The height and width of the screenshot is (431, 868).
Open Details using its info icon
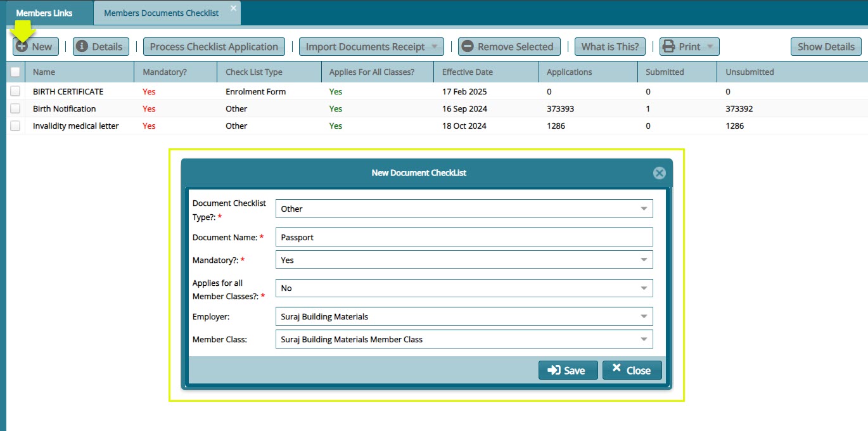pyautogui.click(x=80, y=46)
